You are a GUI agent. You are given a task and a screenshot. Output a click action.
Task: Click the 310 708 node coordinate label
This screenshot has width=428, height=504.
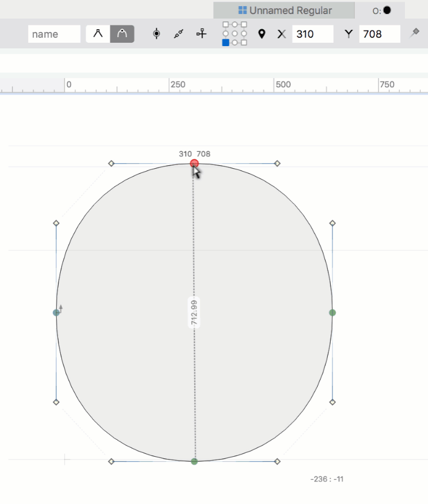coord(195,154)
